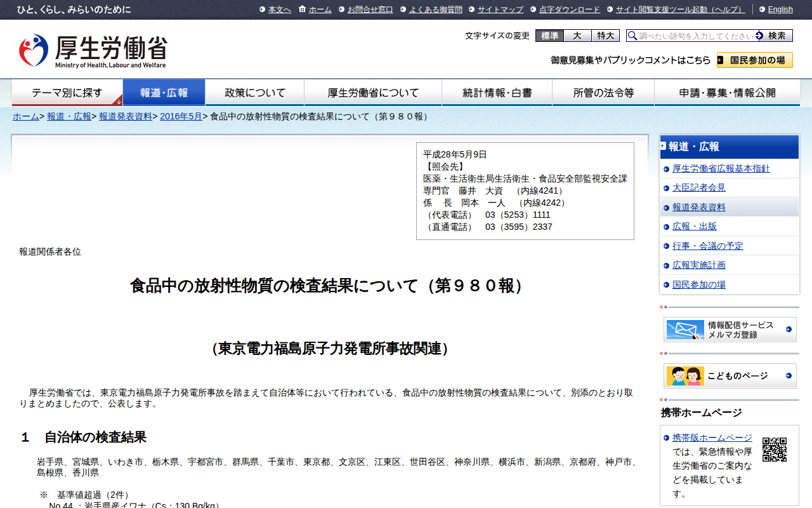812x508 pixels.
Task: Open the 統計情報・白書 navigation tab
Action: click(x=497, y=93)
